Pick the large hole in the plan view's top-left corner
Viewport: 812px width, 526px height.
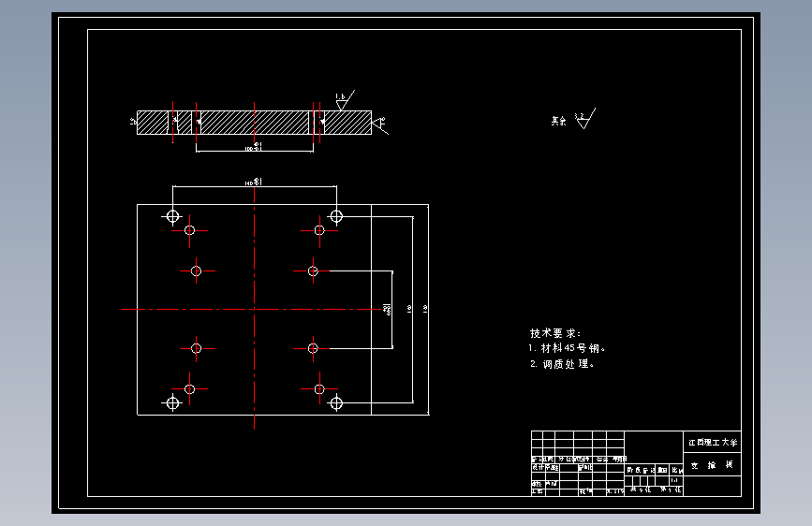pyautogui.click(x=172, y=216)
